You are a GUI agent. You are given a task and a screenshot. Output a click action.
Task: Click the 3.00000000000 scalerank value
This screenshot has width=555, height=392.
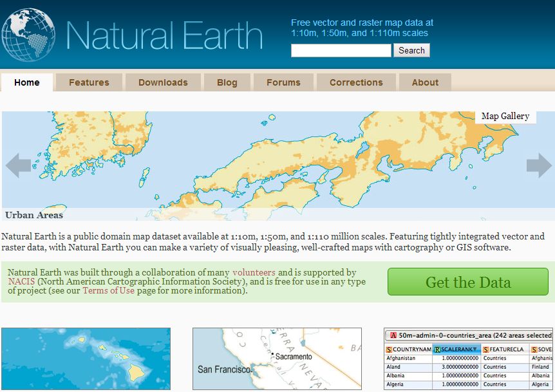pyautogui.click(x=460, y=368)
